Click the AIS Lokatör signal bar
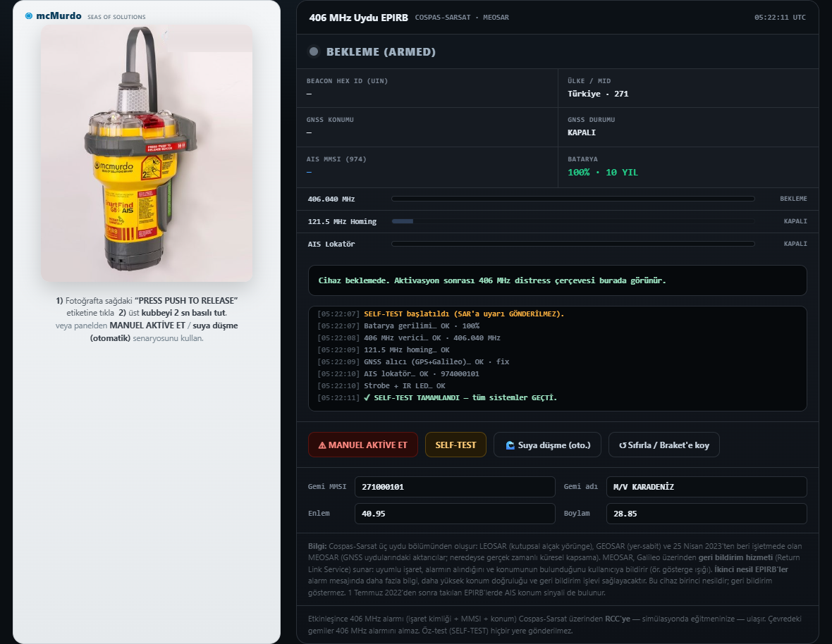Image resolution: width=832 pixels, height=644 pixels. point(573,244)
